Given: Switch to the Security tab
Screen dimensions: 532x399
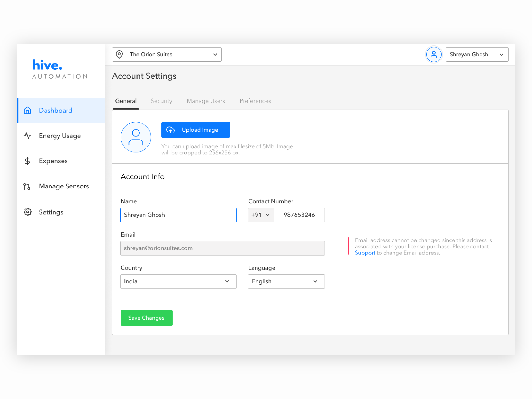Looking at the screenshot, I should pyautogui.click(x=161, y=101).
